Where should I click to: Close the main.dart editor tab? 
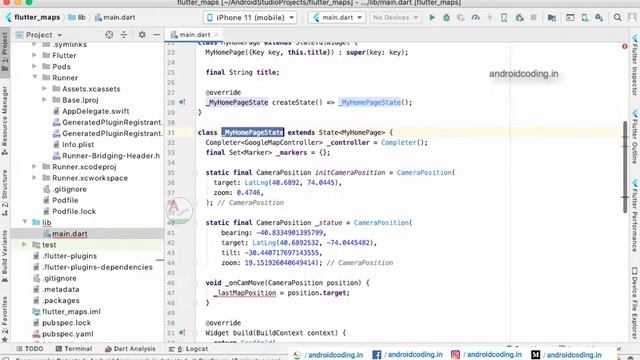[217, 35]
